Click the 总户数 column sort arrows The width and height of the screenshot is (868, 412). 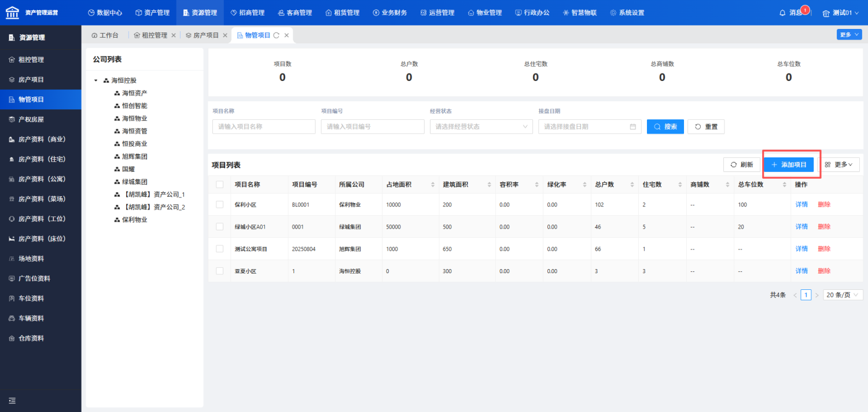click(632, 185)
